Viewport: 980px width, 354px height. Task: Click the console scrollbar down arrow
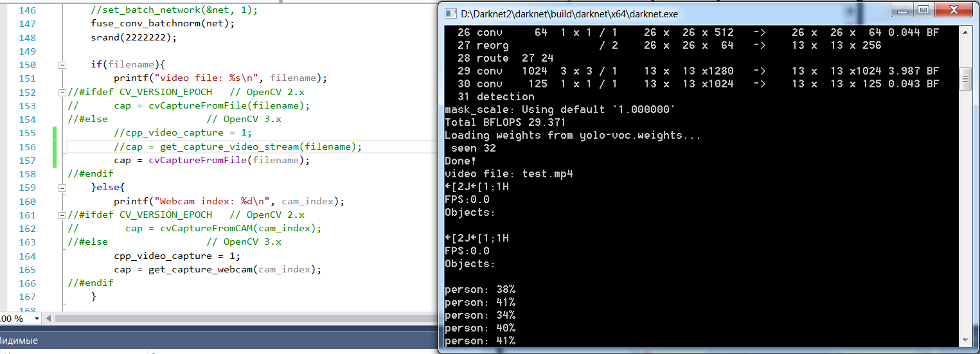tap(965, 341)
